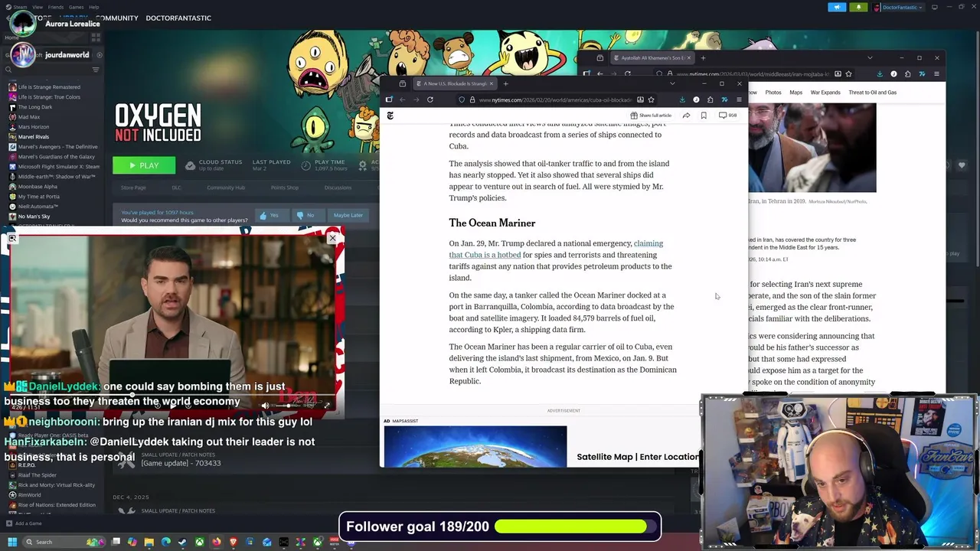980x551 pixels.
Task: Open the Steam menu in the menu bar
Action: click(20, 7)
